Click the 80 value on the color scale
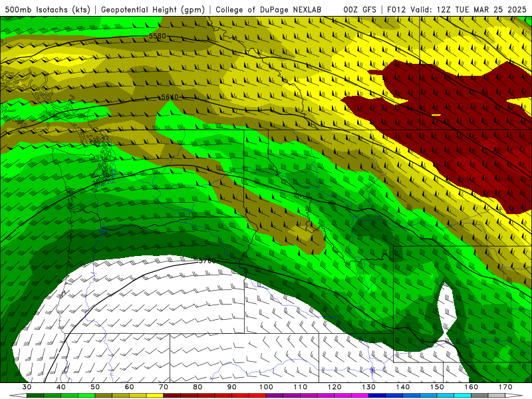The height and width of the screenshot is (399, 532). (198, 387)
